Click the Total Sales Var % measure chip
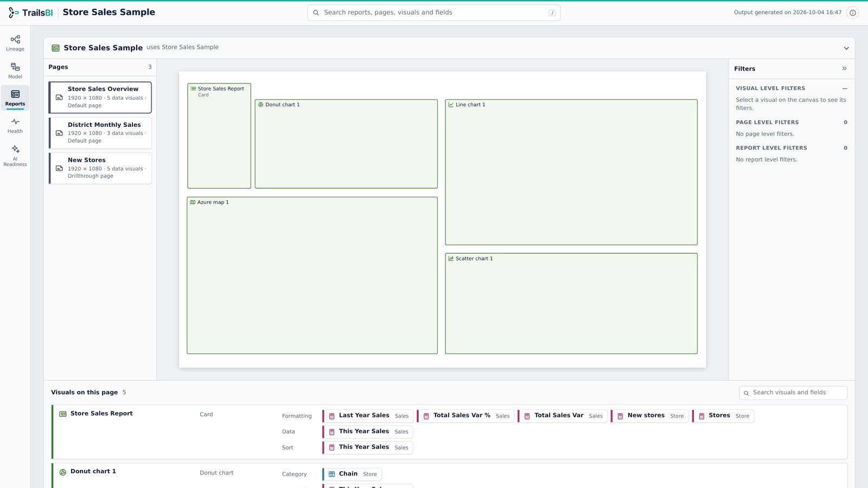Screen dimensions: 868x488 coord(465,416)
